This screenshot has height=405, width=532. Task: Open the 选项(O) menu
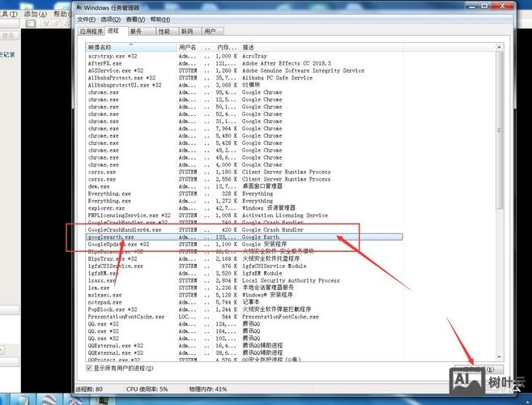click(x=110, y=19)
